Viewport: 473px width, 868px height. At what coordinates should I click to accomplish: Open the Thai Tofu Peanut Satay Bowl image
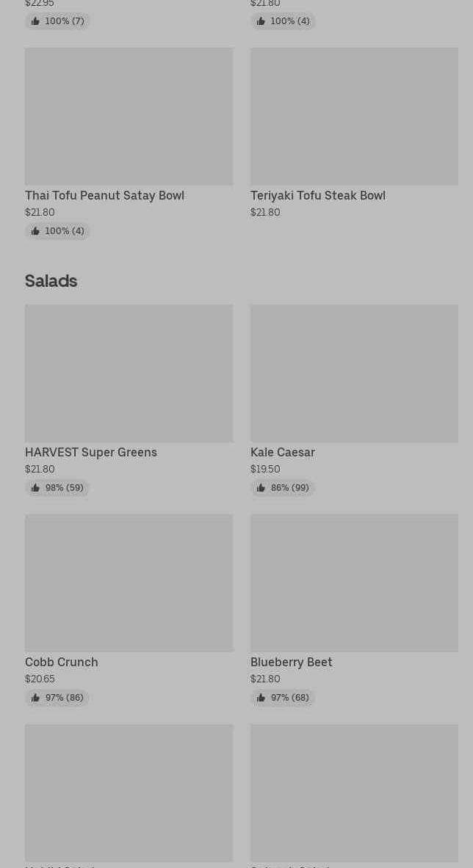tap(129, 117)
